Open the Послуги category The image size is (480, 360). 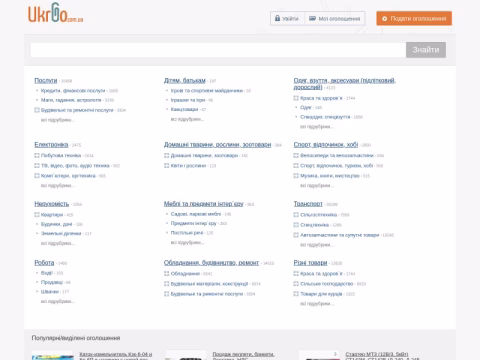click(46, 81)
